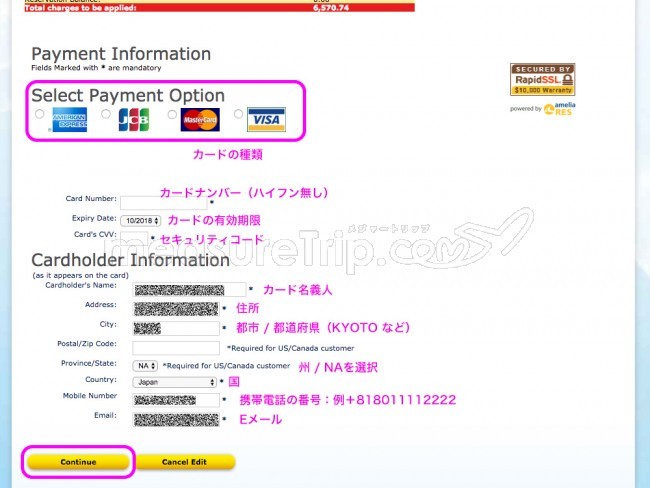
Task: Click the amelia RES logo
Action: click(x=559, y=109)
